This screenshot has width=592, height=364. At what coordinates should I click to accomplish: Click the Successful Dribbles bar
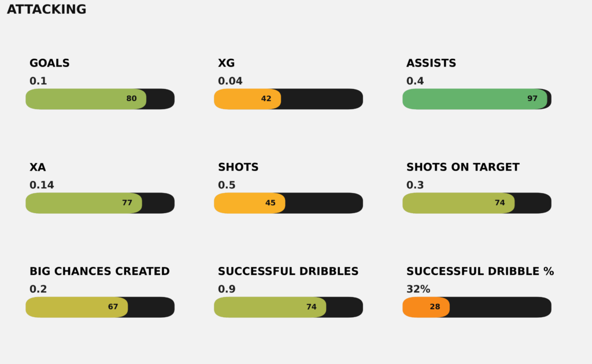point(270,307)
